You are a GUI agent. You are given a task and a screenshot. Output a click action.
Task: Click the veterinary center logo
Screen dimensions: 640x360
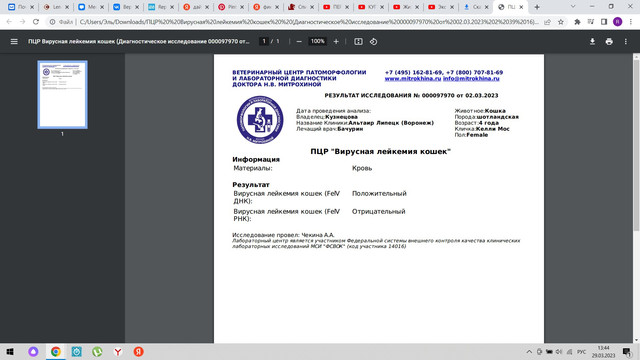pos(260,120)
